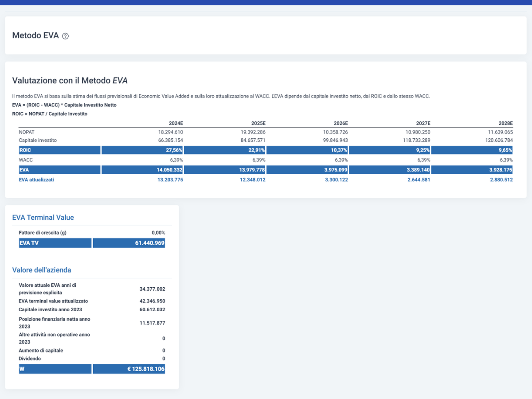Click the ROIC row label
532x399 pixels.
tap(59, 150)
